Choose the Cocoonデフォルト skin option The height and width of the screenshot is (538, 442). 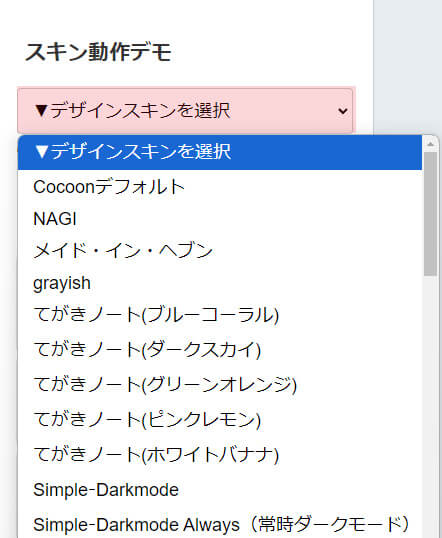220,187
